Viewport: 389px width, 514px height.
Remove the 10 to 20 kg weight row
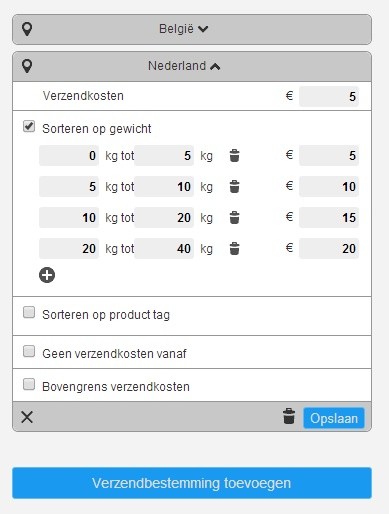(234, 218)
